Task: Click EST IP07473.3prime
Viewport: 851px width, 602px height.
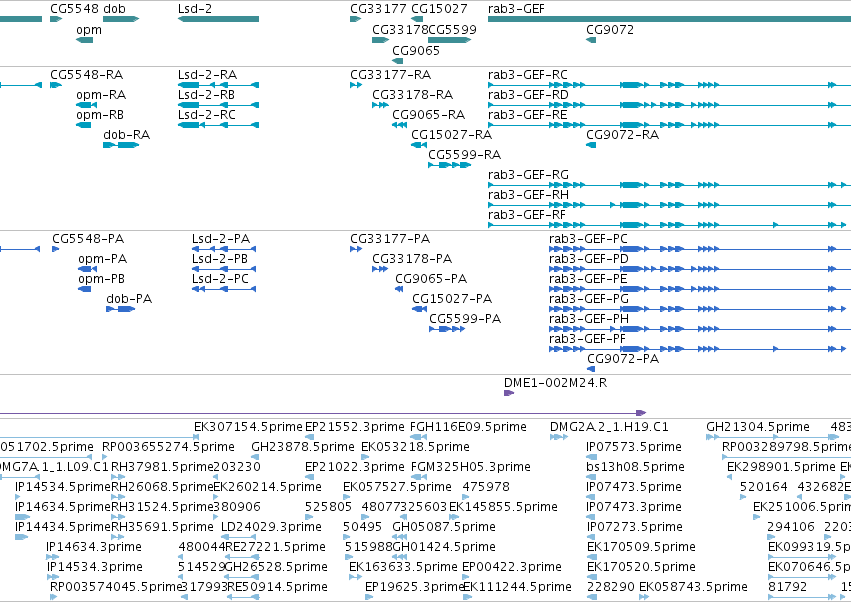Action: pos(634,506)
